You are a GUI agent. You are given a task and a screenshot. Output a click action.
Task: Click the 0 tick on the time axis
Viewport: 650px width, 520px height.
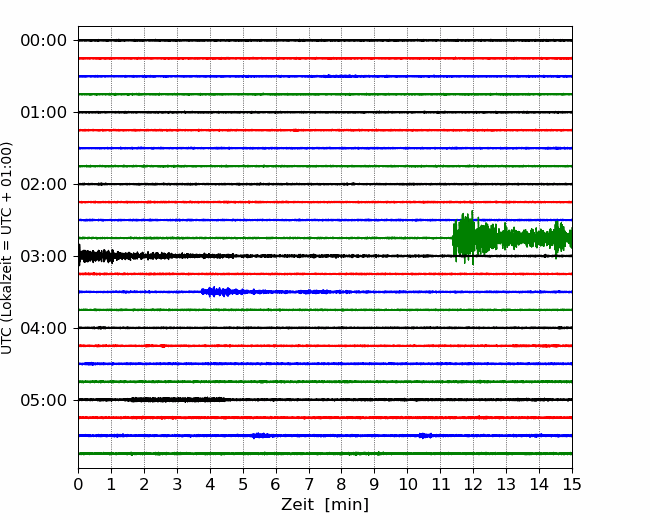[78, 484]
